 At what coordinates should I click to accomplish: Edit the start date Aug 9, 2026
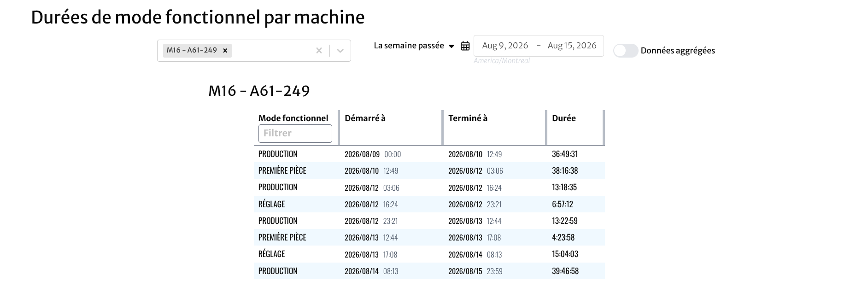[x=505, y=46]
